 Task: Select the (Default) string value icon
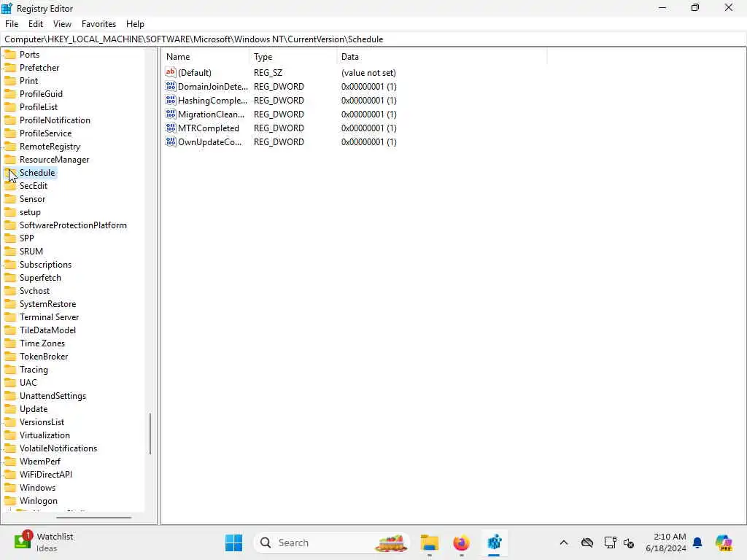pyautogui.click(x=171, y=72)
